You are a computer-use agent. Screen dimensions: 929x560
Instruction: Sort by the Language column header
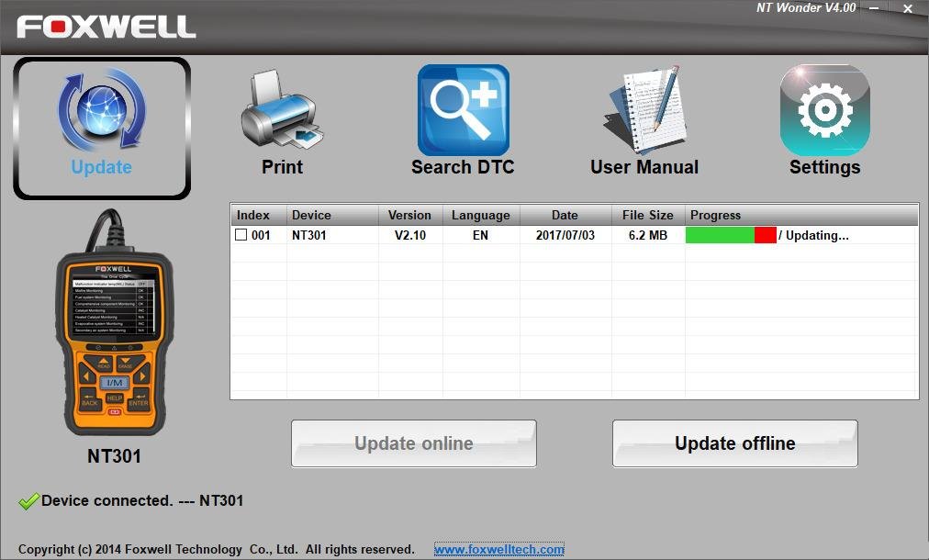(x=481, y=215)
